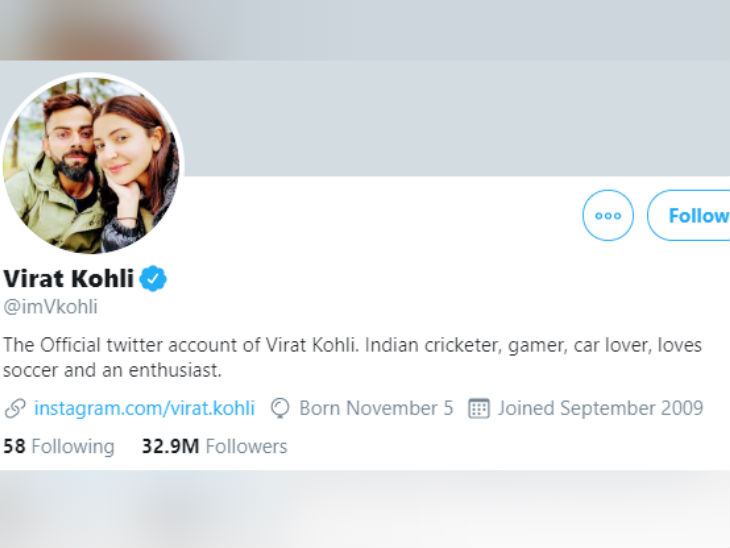This screenshot has height=548, width=730.
Task: Click the bio line starting 'The Official twitter'
Action: 353,345
